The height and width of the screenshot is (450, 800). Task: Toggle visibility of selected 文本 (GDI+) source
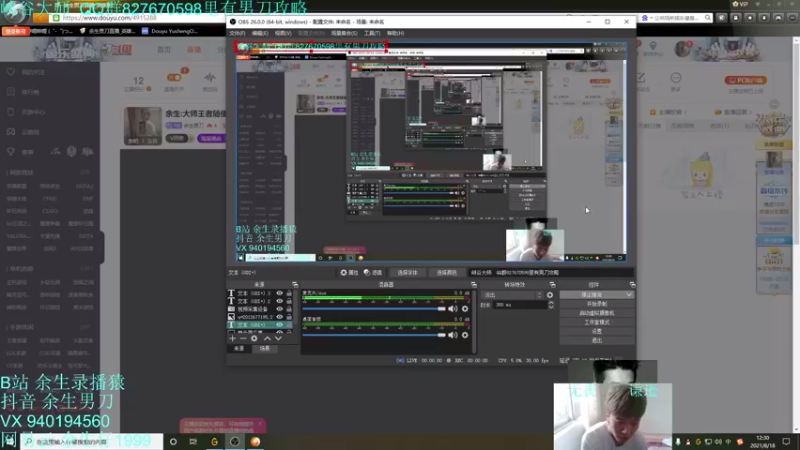coord(280,324)
